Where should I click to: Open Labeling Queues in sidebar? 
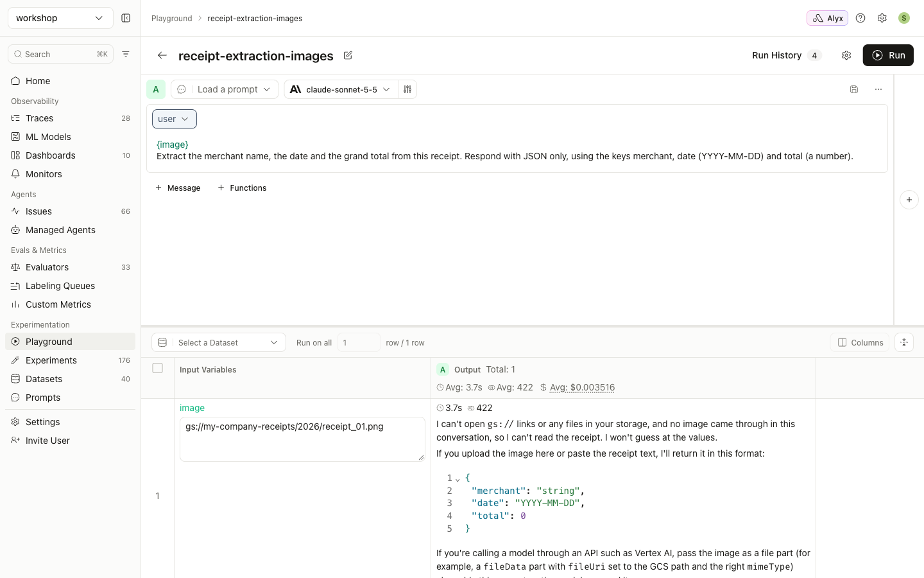71,286
